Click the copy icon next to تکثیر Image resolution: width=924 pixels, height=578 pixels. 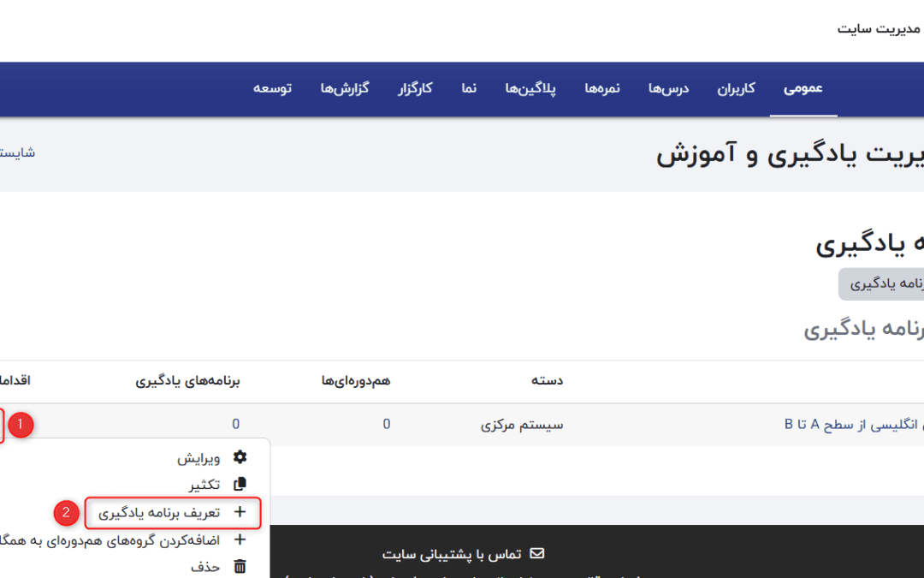[240, 484]
